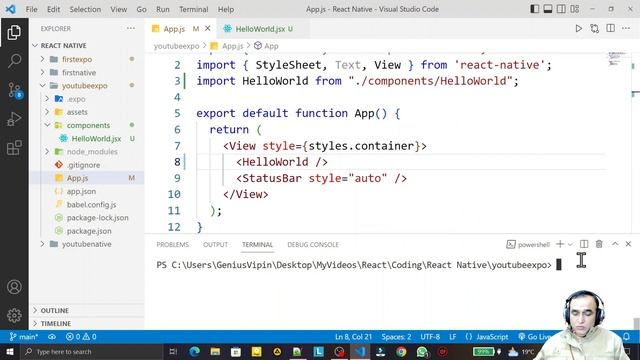
Task: Switch to the DEBUG CONSOLE tab
Action: point(313,244)
